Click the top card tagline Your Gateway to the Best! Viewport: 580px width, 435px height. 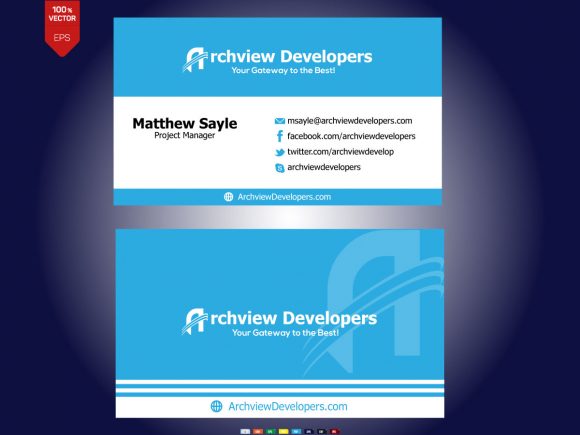tap(283, 70)
